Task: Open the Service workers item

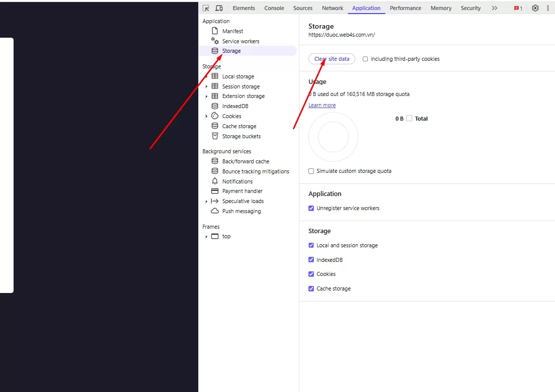Action: pyautogui.click(x=241, y=41)
